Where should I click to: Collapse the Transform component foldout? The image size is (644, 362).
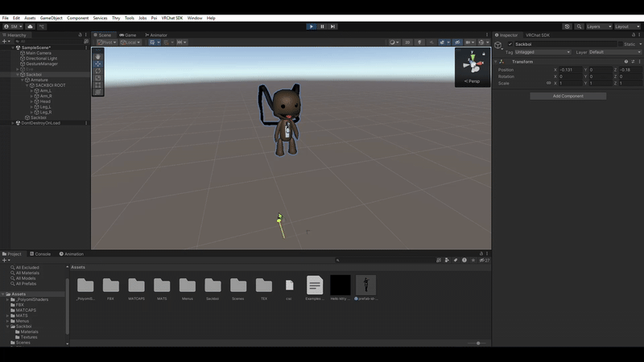click(496, 62)
